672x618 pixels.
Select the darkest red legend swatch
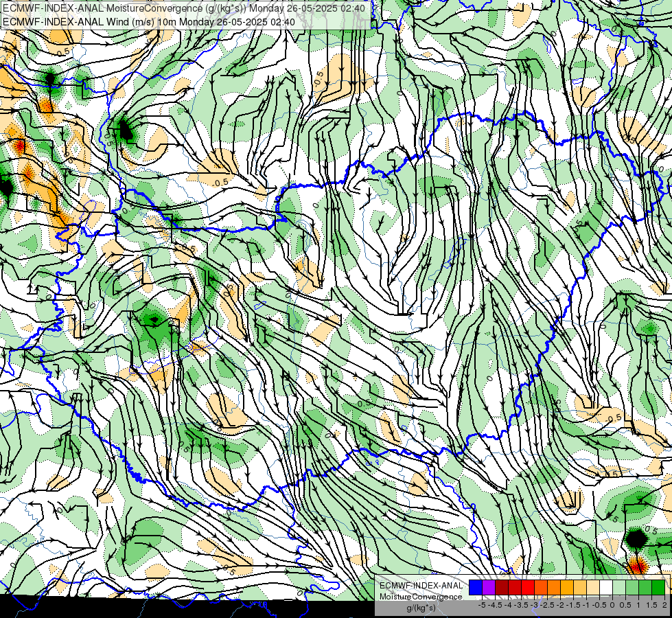click(x=502, y=588)
